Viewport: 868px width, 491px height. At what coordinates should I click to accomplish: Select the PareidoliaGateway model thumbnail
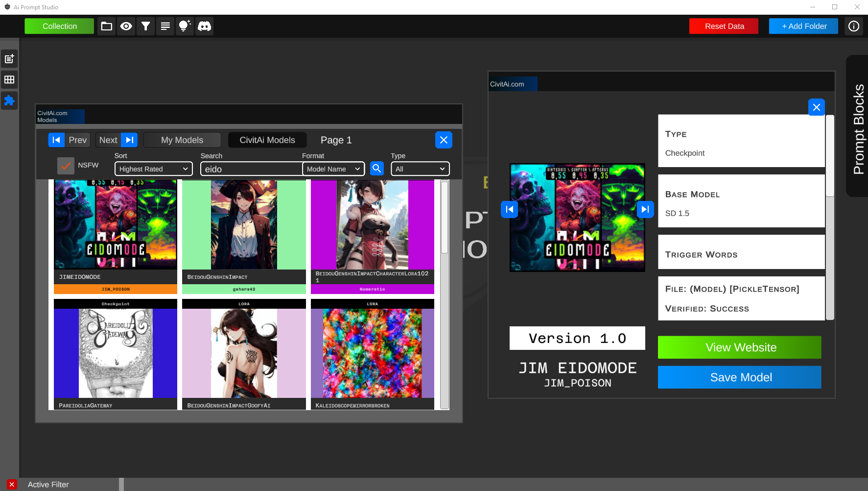point(116,353)
